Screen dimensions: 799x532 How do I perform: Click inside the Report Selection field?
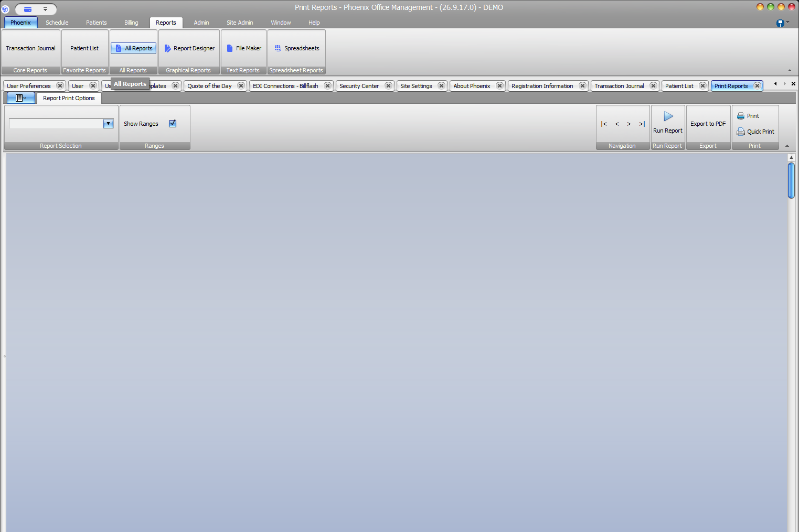tap(56, 124)
